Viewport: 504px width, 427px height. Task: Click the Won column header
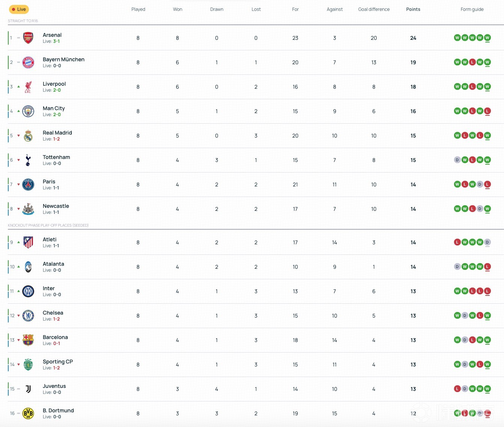click(177, 9)
